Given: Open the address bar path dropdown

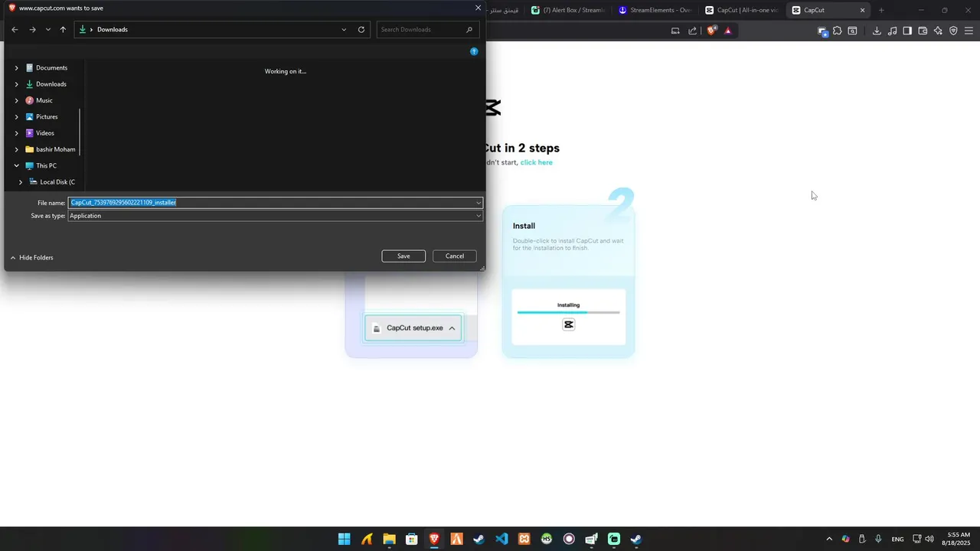Looking at the screenshot, I should [344, 30].
